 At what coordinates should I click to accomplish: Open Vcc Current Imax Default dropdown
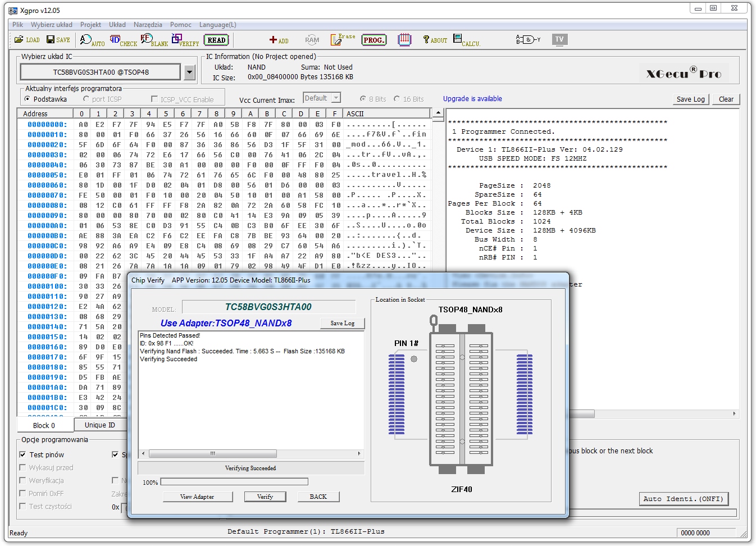click(322, 98)
